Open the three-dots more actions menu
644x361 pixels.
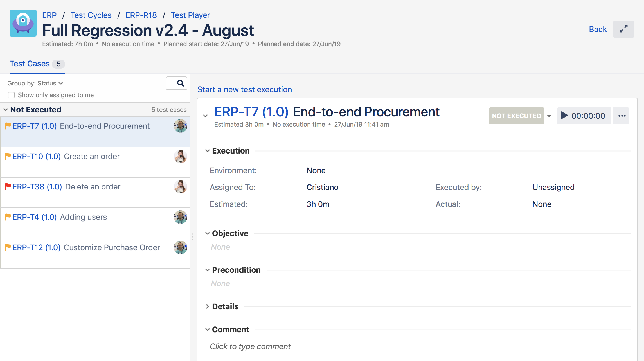(622, 116)
